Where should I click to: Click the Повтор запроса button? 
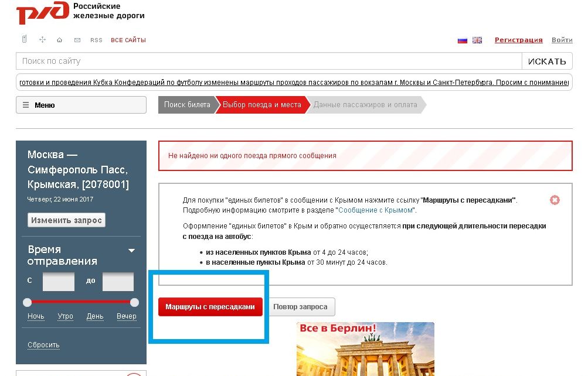pyautogui.click(x=301, y=307)
